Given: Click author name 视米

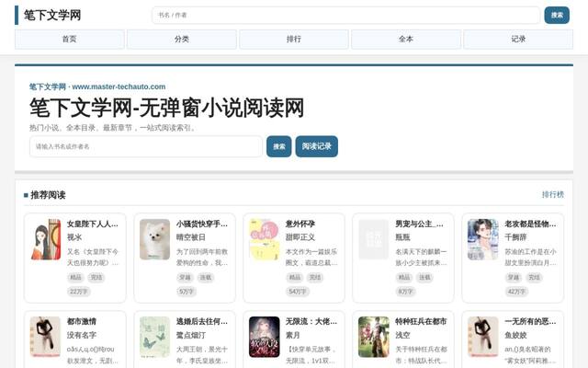Looking at the screenshot, I should click(74, 237).
